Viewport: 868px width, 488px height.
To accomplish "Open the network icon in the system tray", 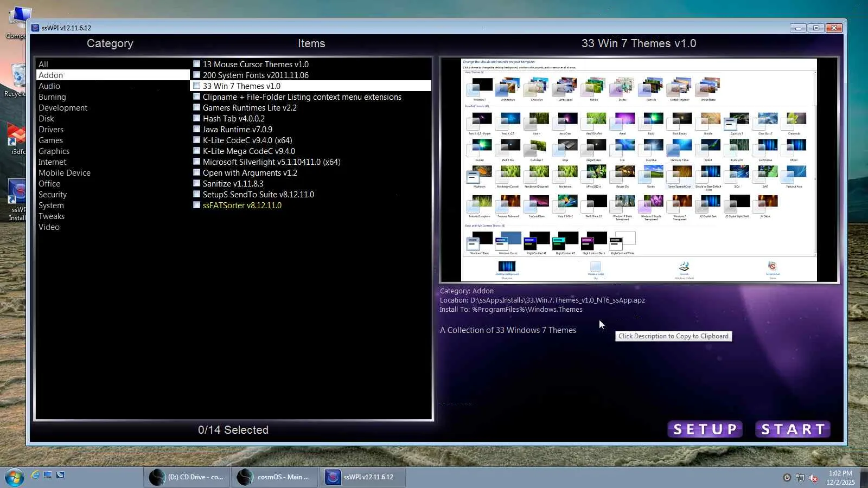I will 800,478.
